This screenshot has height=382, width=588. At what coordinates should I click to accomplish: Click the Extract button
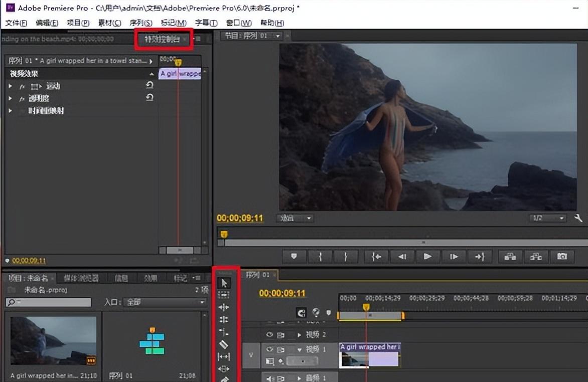click(536, 256)
